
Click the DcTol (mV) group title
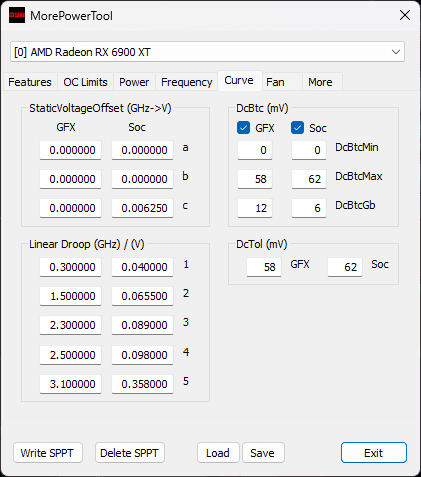(x=262, y=244)
